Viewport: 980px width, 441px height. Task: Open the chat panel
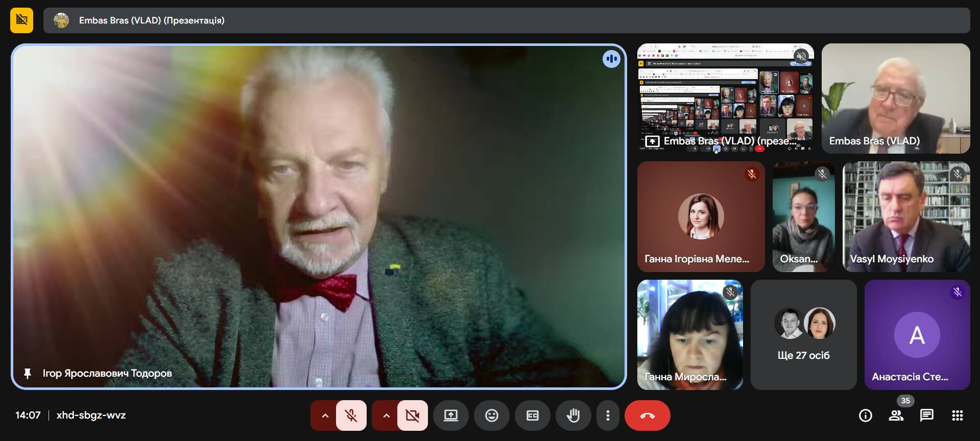[x=926, y=415]
